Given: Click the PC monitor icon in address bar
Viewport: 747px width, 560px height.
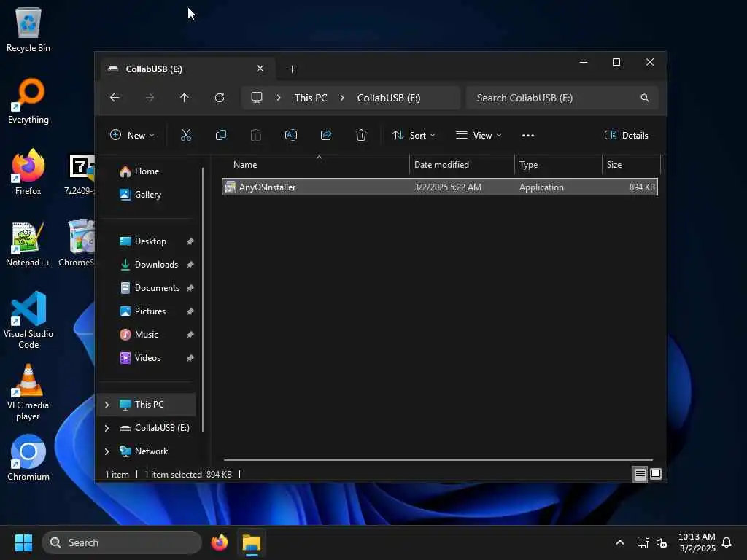Looking at the screenshot, I should click(257, 98).
